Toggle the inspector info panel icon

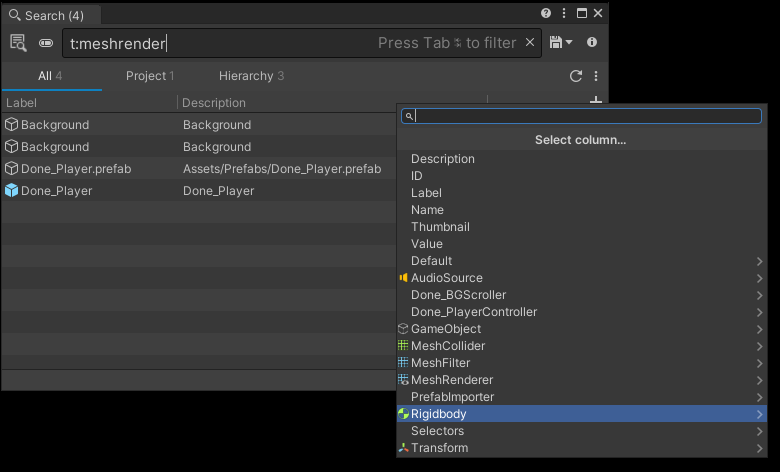click(x=592, y=43)
